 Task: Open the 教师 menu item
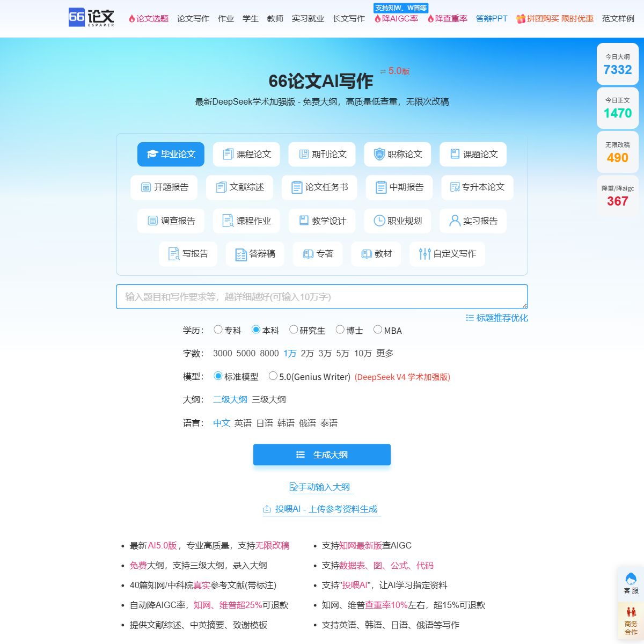(x=275, y=18)
